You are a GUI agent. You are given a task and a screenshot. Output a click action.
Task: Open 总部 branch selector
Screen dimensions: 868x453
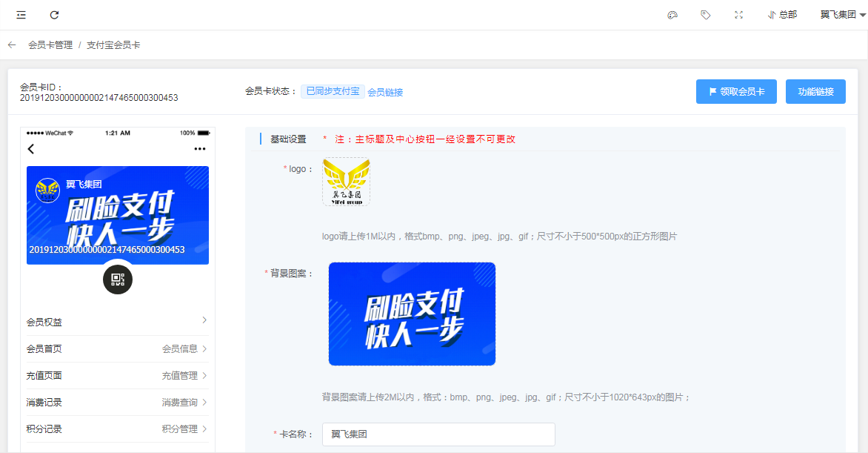coord(782,15)
